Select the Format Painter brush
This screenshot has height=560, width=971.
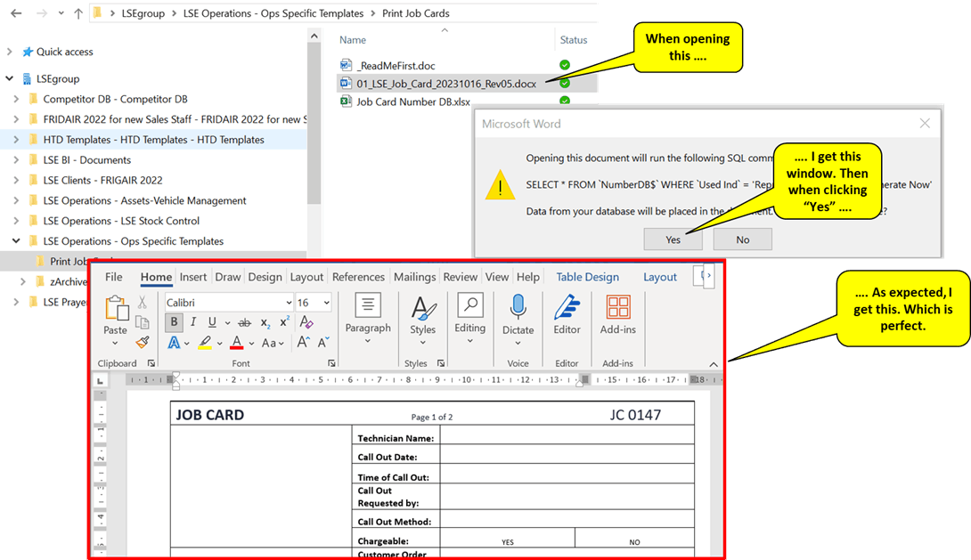tap(143, 342)
